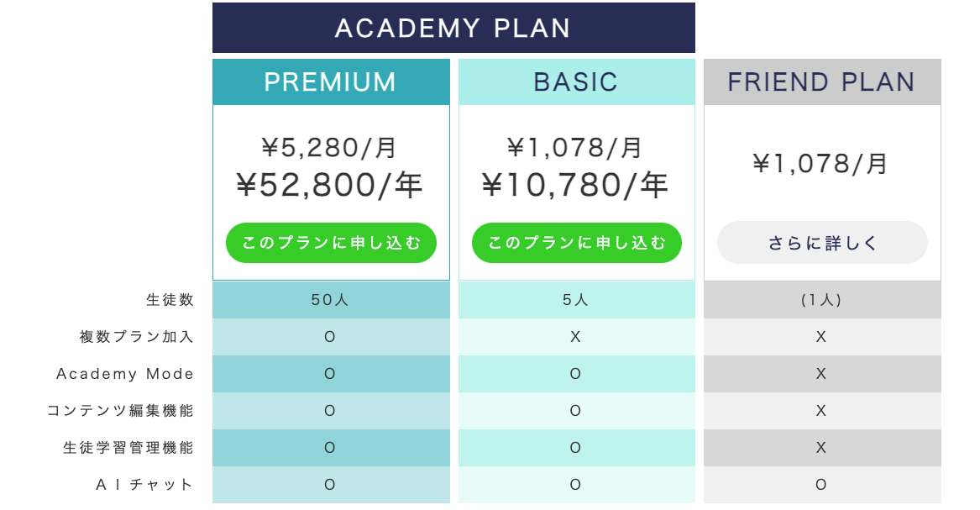
Task: Click the Academy Mode row label
Action: 125,374
